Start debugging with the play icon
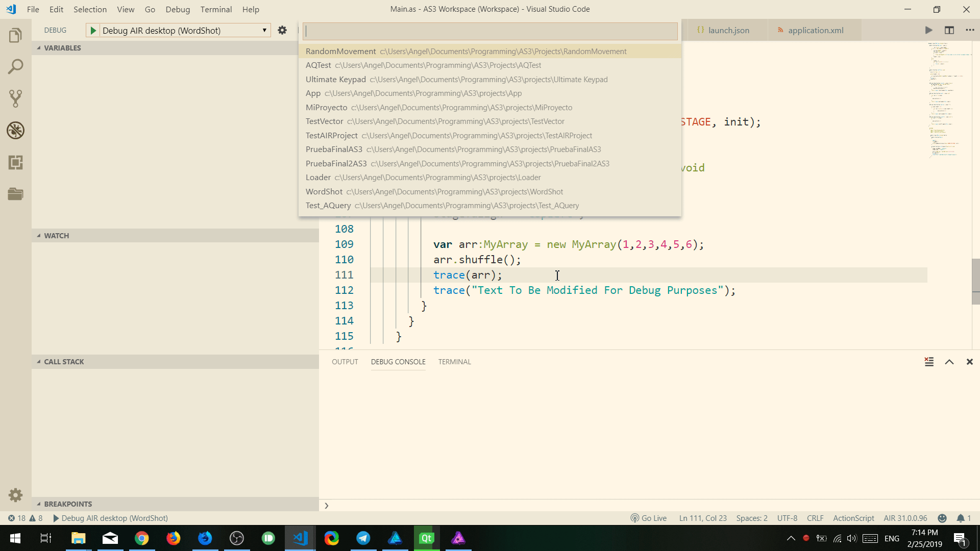The width and height of the screenshot is (980, 551). click(93, 30)
